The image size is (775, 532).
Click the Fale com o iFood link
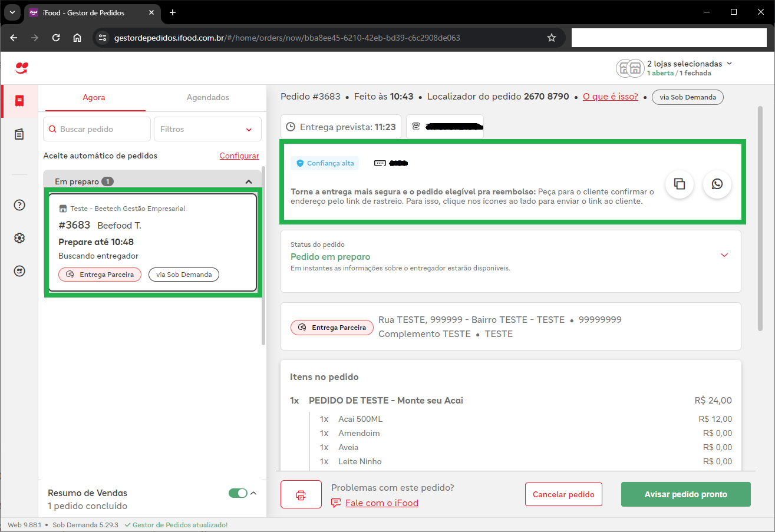coord(382,503)
